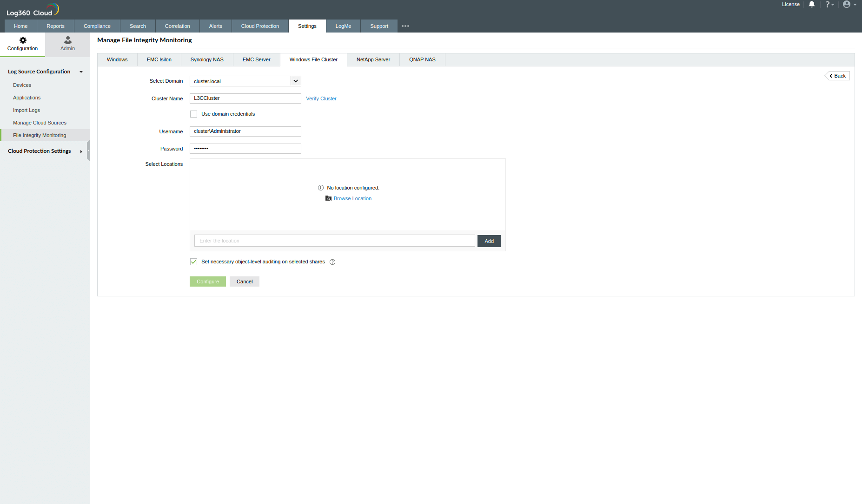Screen dimensions: 862x504
Task: Switch to the NetApp Server tab
Action: click(372, 59)
